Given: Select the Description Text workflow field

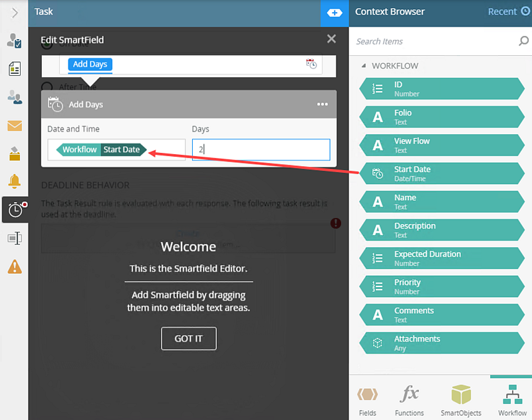Looking at the screenshot, I should coord(442,230).
